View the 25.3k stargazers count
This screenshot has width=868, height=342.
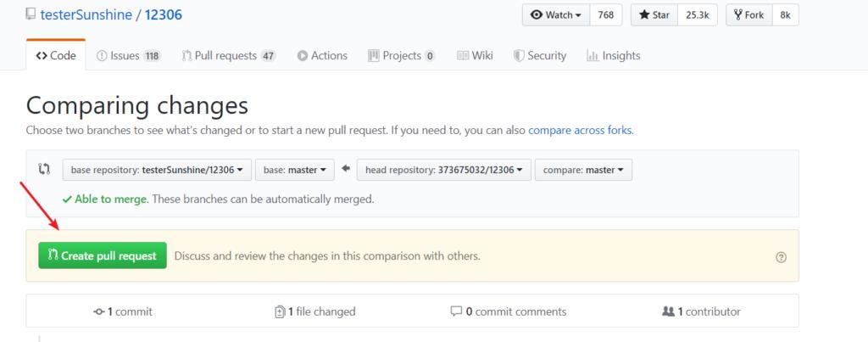click(x=698, y=15)
